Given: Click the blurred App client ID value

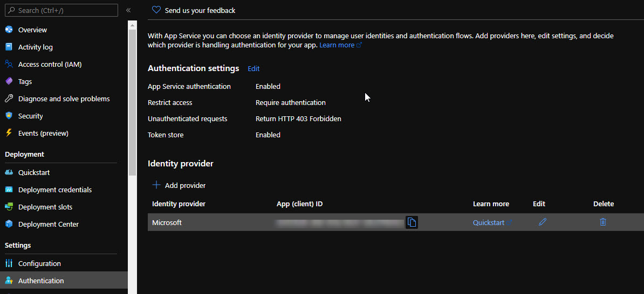Looking at the screenshot, I should pos(339,222).
